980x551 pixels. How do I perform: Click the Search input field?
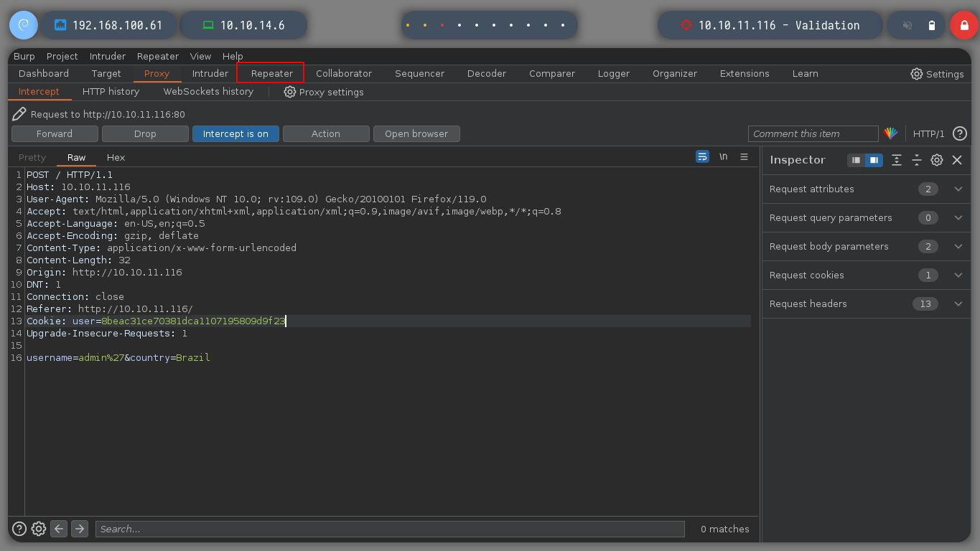(x=390, y=529)
